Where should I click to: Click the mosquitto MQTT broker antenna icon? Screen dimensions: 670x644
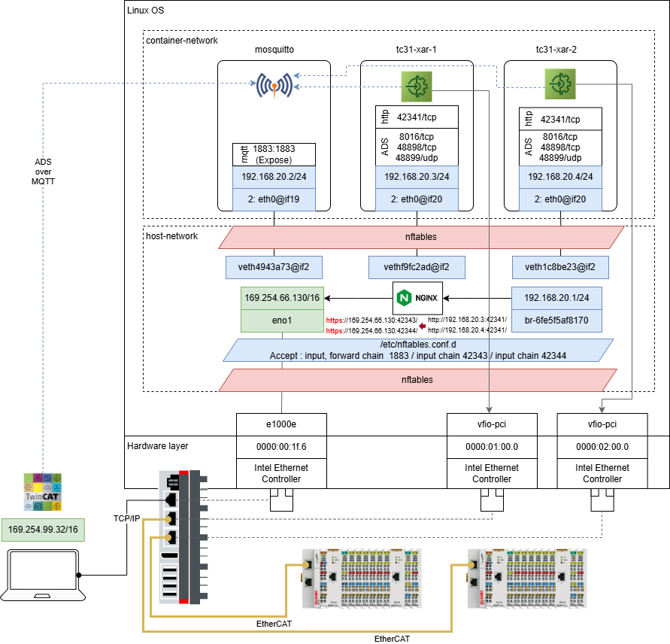click(274, 85)
